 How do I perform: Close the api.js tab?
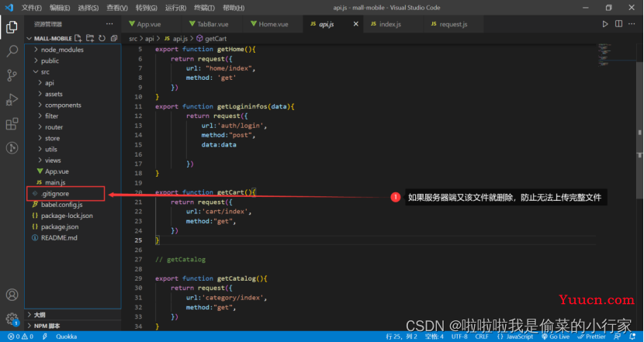[x=356, y=24]
